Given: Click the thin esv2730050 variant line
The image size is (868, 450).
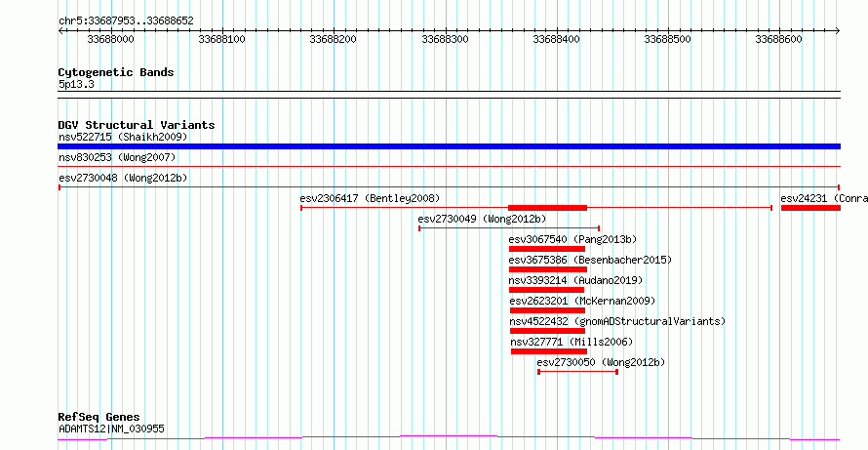Looking at the screenshot, I should click(x=578, y=372).
